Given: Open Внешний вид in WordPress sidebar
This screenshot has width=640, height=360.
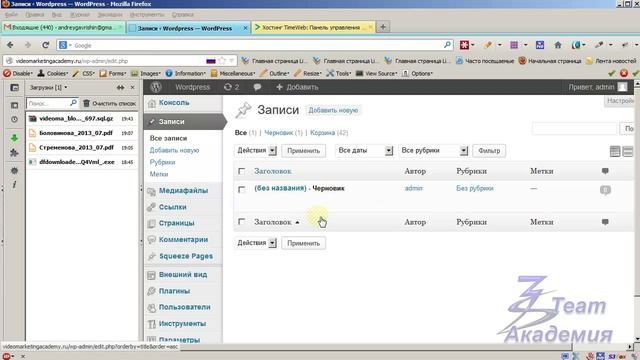Looking at the screenshot, I should 183,275.
